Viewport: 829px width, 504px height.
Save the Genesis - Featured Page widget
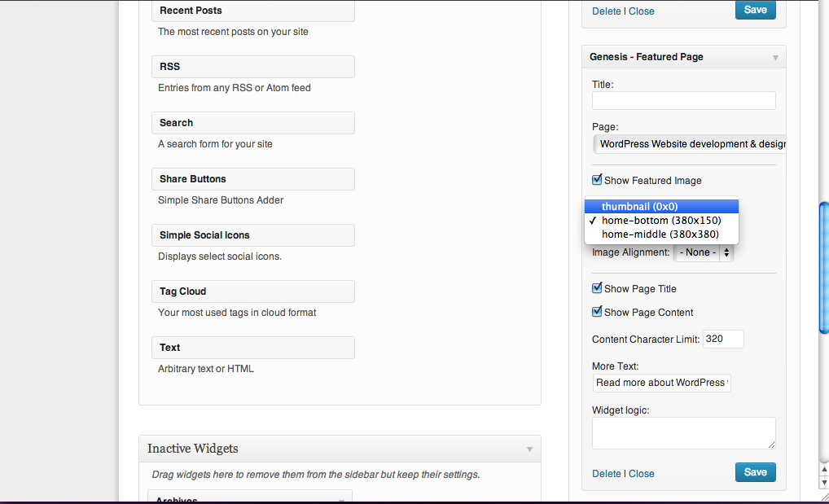point(755,472)
